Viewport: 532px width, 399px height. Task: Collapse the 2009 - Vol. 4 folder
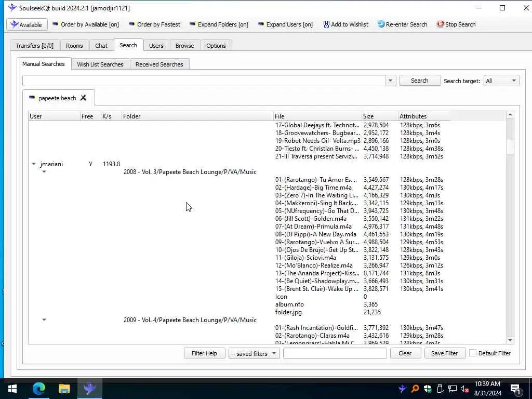44,320
